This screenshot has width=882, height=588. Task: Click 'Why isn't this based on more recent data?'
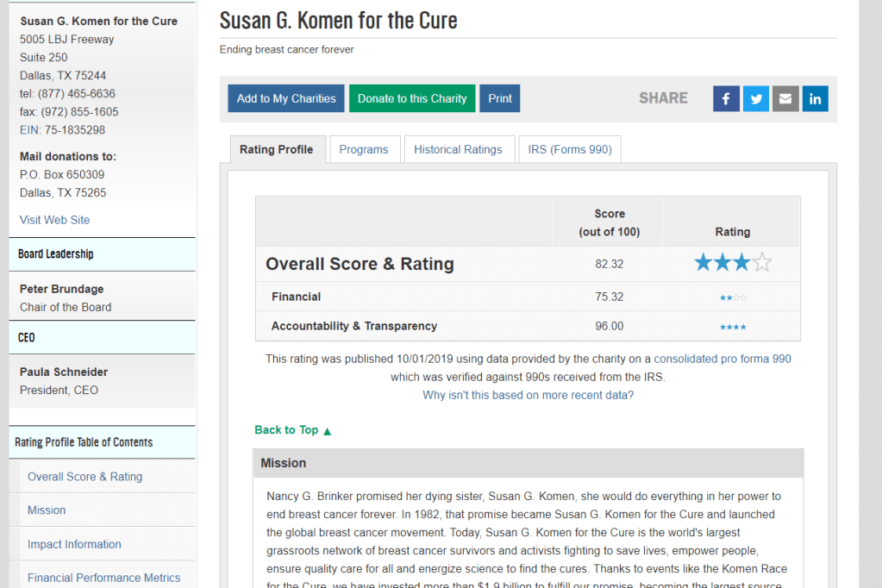(528, 395)
